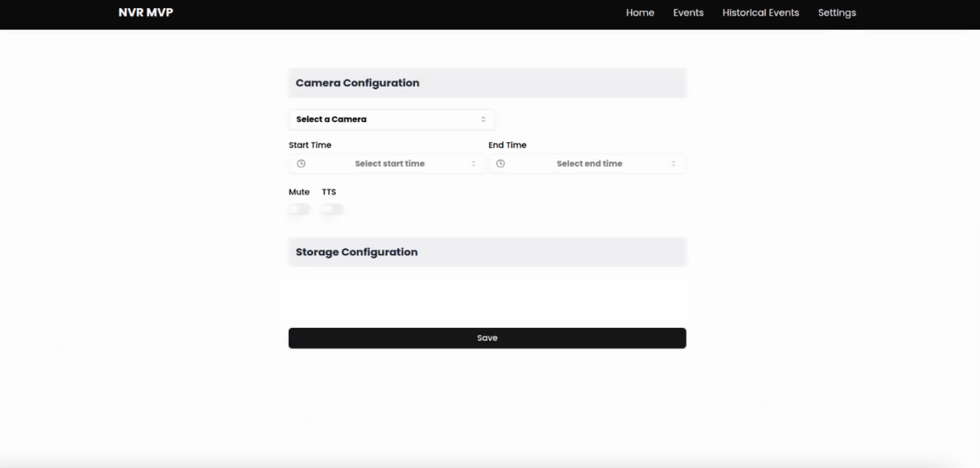Click the chevron arrows on start time picker
The height and width of the screenshot is (468, 980).
pos(473,164)
